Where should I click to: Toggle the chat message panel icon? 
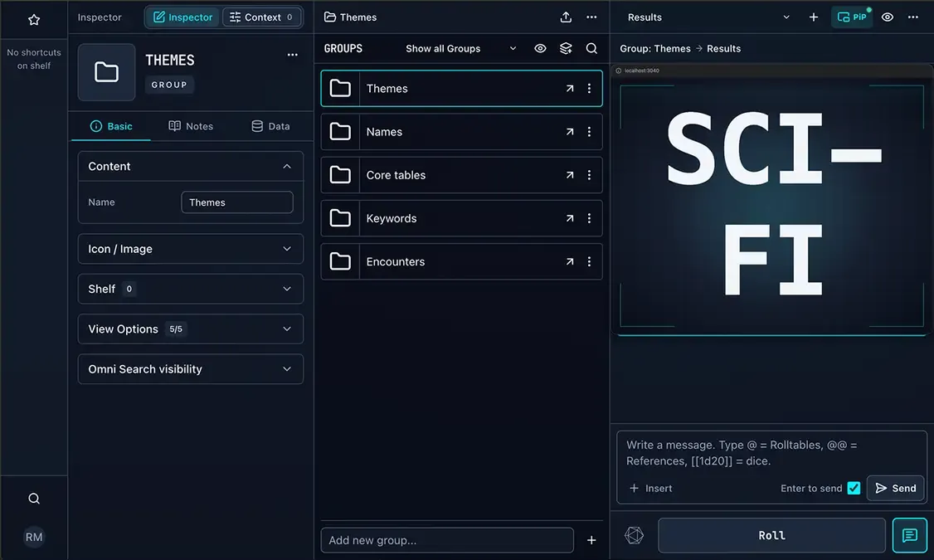(910, 536)
